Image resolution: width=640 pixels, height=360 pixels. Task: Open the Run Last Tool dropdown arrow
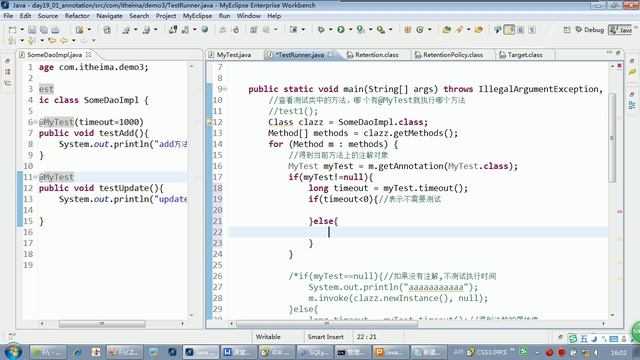390,30
